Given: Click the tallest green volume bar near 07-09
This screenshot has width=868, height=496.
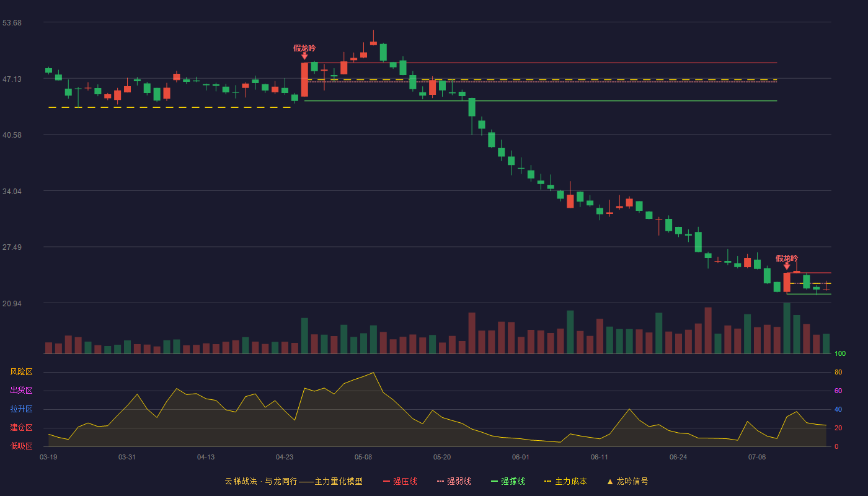Looking at the screenshot, I should pos(787,328).
